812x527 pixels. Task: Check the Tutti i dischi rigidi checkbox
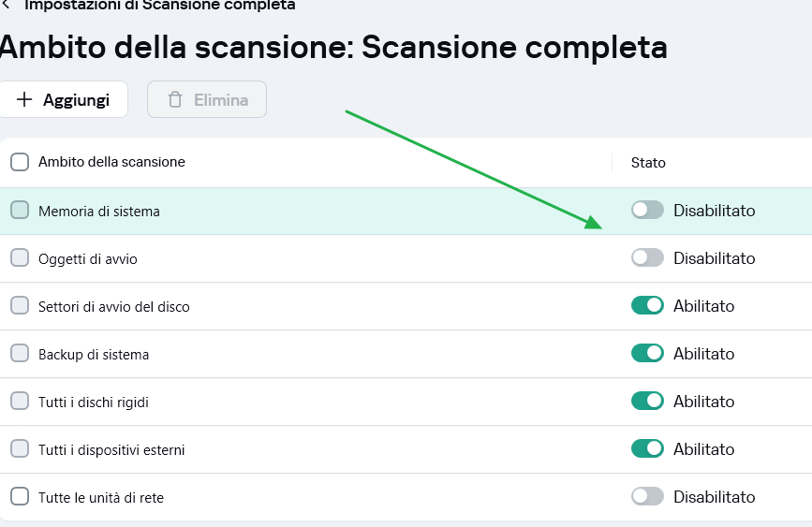point(20,402)
